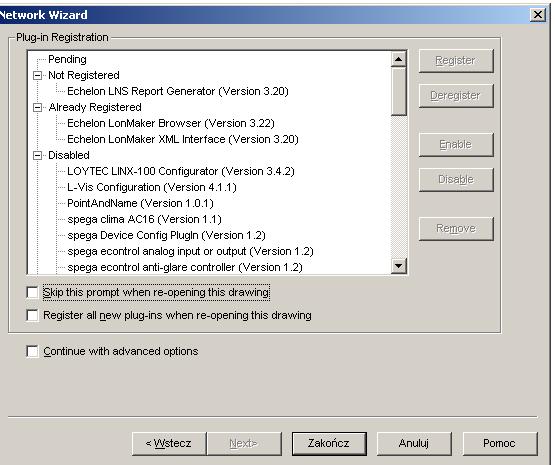
Task: Click the scrollbar track below the thumb
Action: coord(399,187)
